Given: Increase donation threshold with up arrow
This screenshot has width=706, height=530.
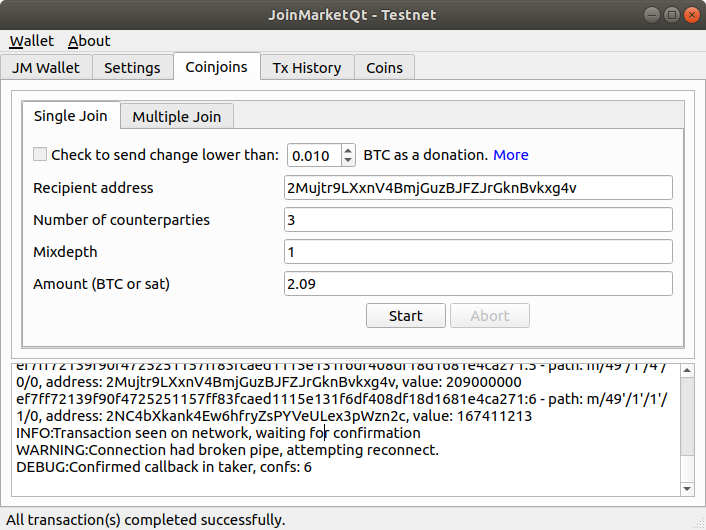Looking at the screenshot, I should [348, 150].
